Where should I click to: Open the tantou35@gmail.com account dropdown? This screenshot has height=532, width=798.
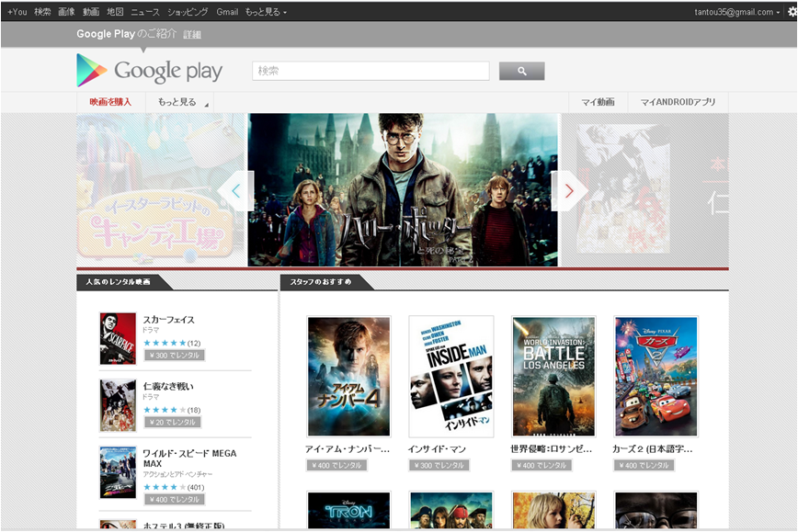pos(736,12)
